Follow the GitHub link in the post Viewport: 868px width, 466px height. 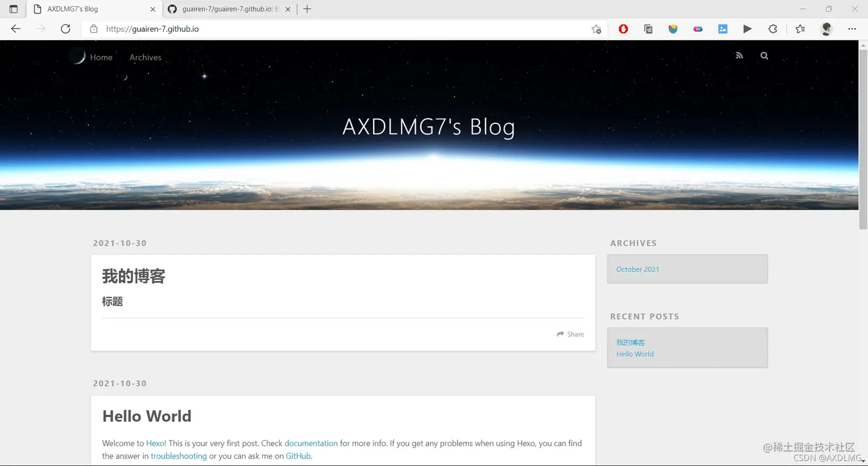[298, 456]
